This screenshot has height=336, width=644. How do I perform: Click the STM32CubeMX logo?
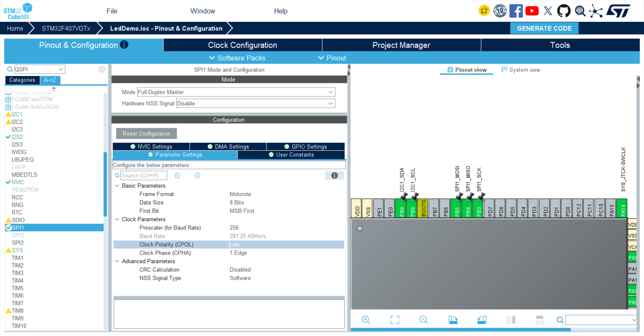pos(18,11)
